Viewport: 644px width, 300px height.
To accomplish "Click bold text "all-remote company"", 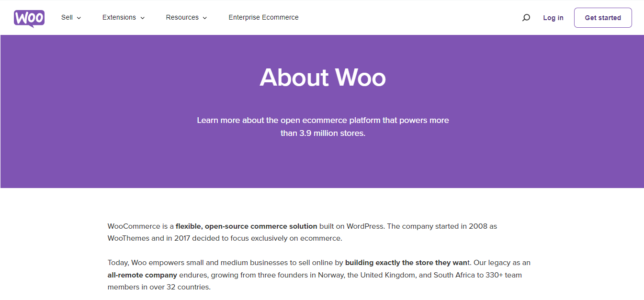I will pos(142,275).
